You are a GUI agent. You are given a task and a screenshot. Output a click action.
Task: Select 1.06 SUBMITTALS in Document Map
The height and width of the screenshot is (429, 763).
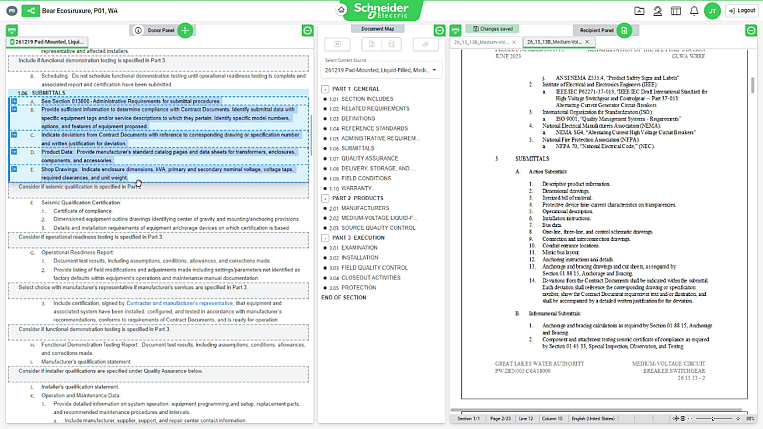[358, 148]
